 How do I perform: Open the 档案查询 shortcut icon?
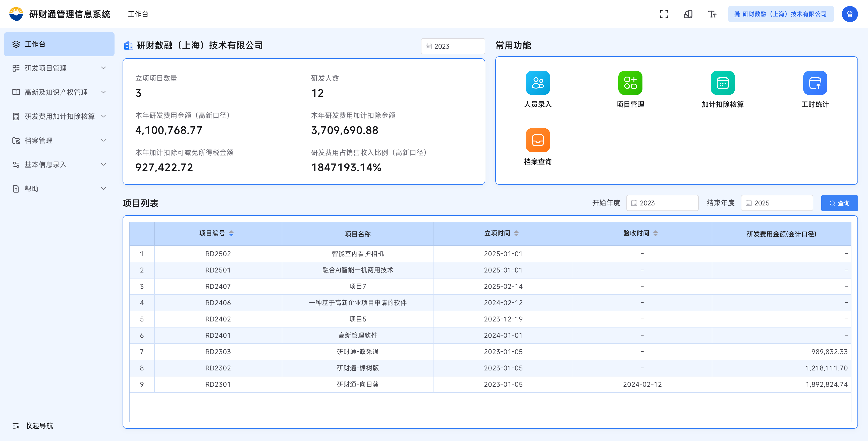(x=537, y=140)
